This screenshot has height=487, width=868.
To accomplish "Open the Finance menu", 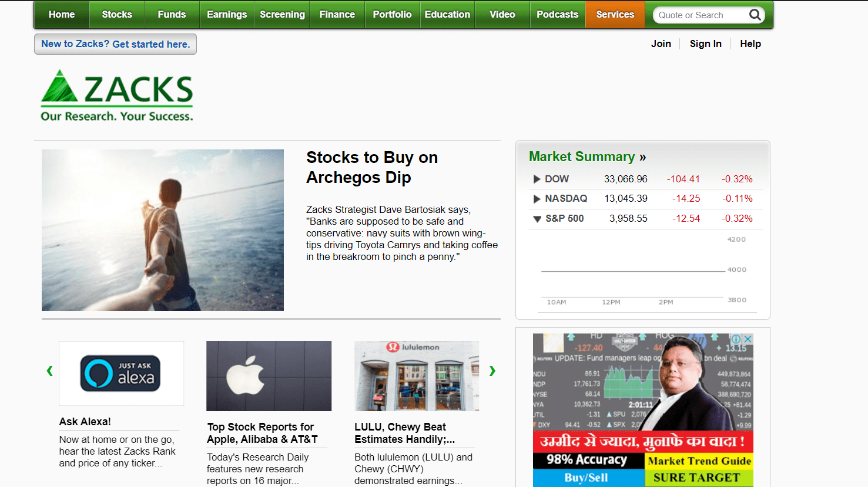I will point(337,15).
